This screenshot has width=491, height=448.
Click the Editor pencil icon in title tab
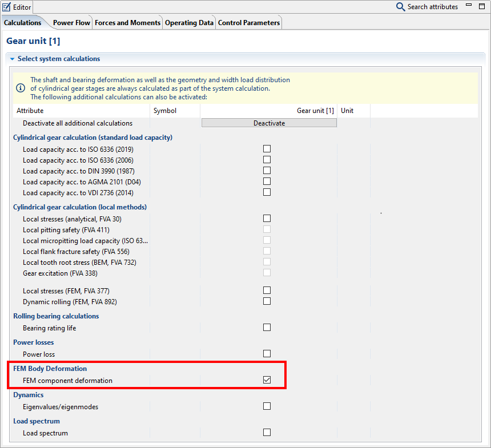pos(7,7)
